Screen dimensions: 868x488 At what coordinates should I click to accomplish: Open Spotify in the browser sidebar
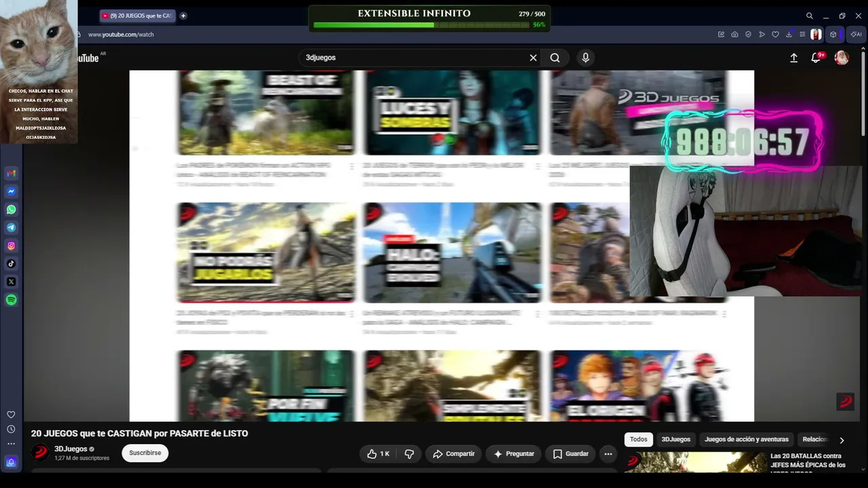11,300
